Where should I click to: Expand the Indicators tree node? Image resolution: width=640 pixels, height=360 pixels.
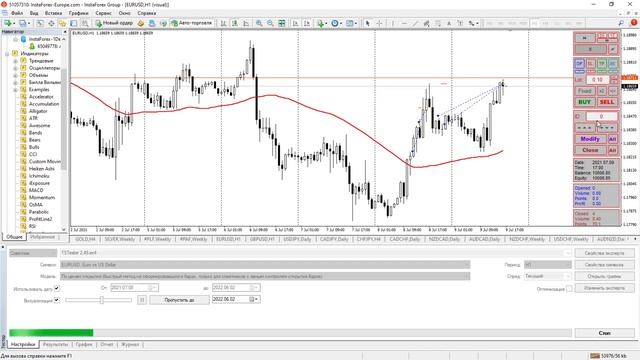pyautogui.click(x=7, y=53)
